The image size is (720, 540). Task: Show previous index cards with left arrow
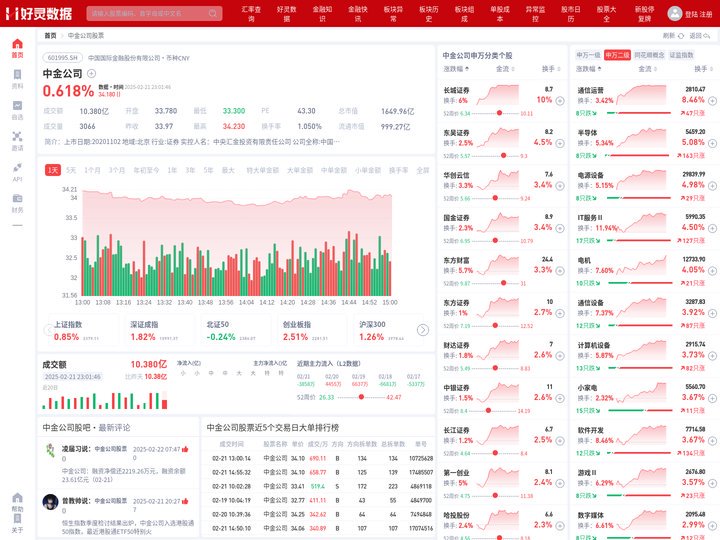click(48, 330)
